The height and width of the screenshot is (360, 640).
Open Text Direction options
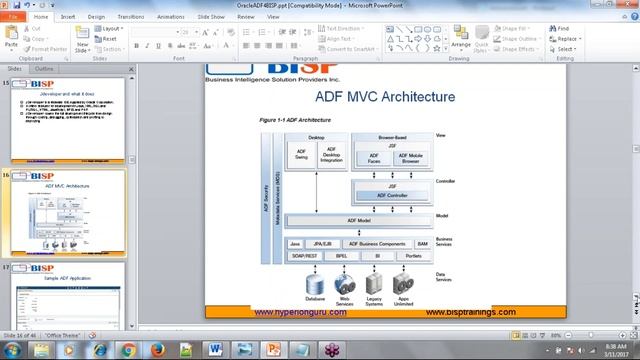click(x=341, y=29)
